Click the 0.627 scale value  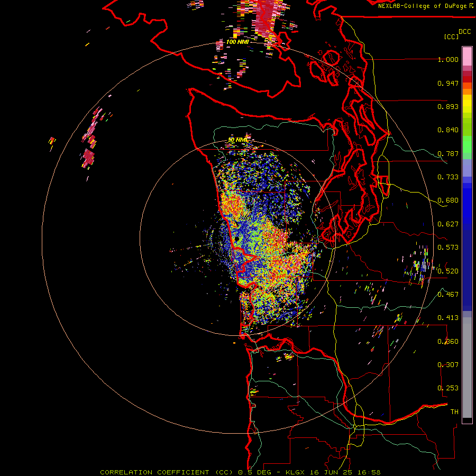pyautogui.click(x=448, y=224)
